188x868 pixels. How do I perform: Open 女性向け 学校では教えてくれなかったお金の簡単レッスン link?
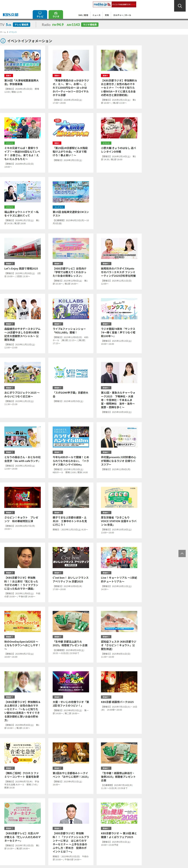click(69, 272)
